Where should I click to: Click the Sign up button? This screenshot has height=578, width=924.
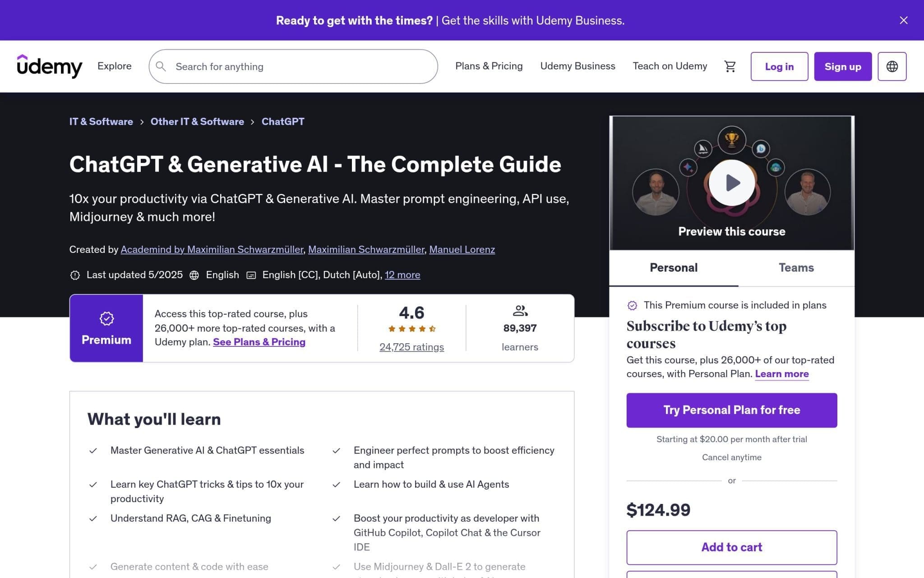pos(843,66)
